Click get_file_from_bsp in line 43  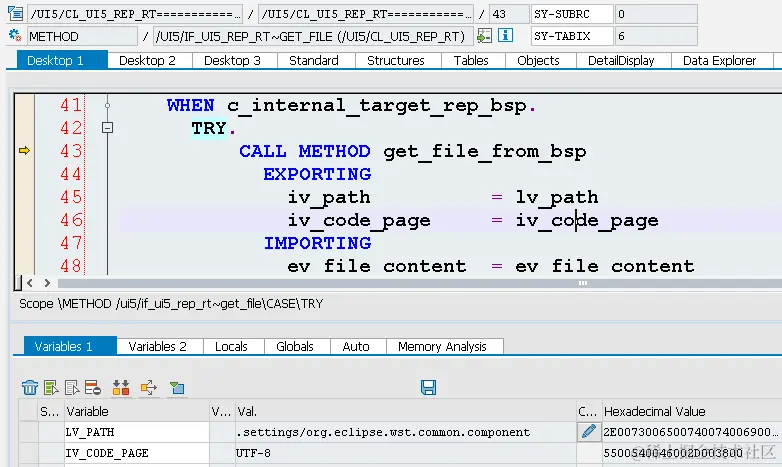(x=484, y=151)
